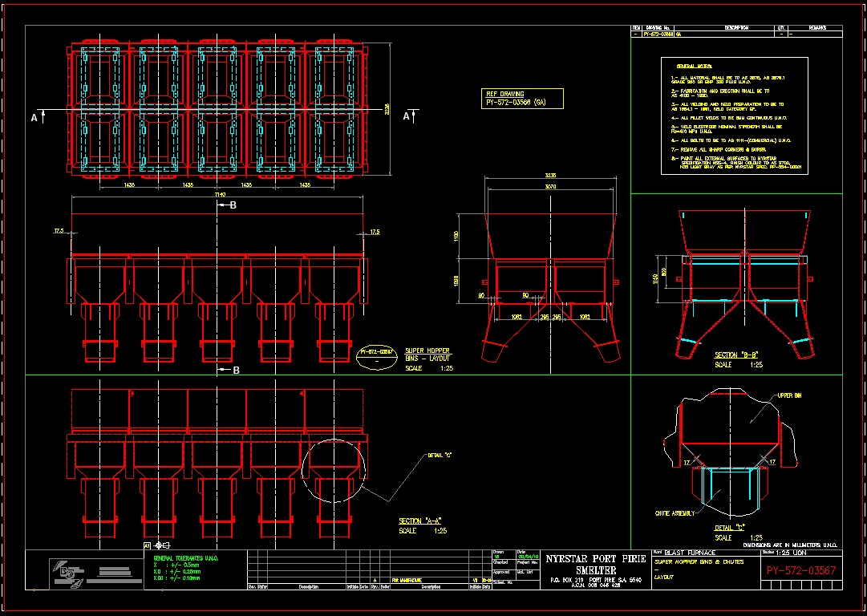The width and height of the screenshot is (867, 616).
Task: Click the red drawing number PY-572-03567
Action: point(801,570)
